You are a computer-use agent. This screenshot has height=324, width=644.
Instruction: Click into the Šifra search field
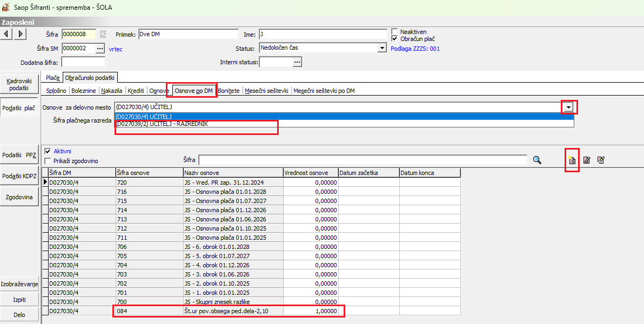click(363, 160)
